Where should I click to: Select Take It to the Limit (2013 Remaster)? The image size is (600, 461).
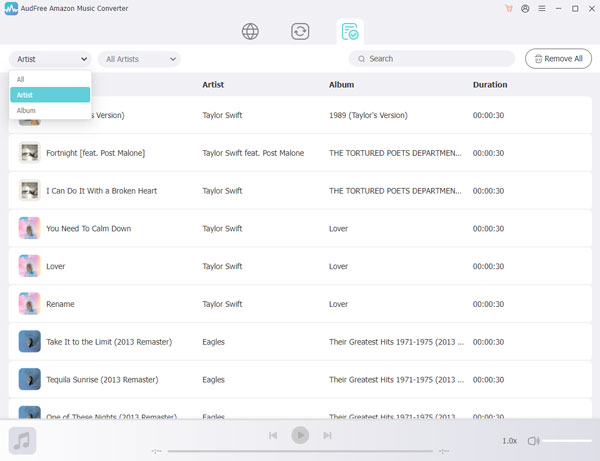[109, 342]
